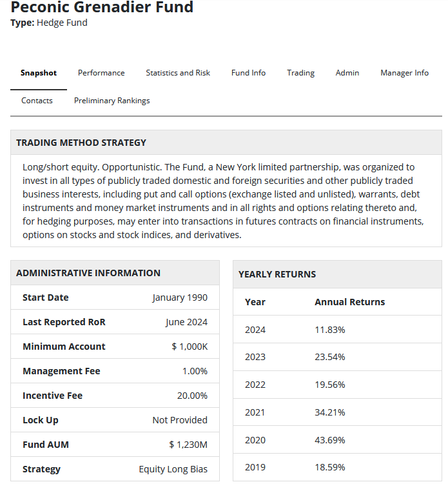Open the Preliminary Rankings tab
The width and height of the screenshot is (448, 493).
tap(112, 101)
